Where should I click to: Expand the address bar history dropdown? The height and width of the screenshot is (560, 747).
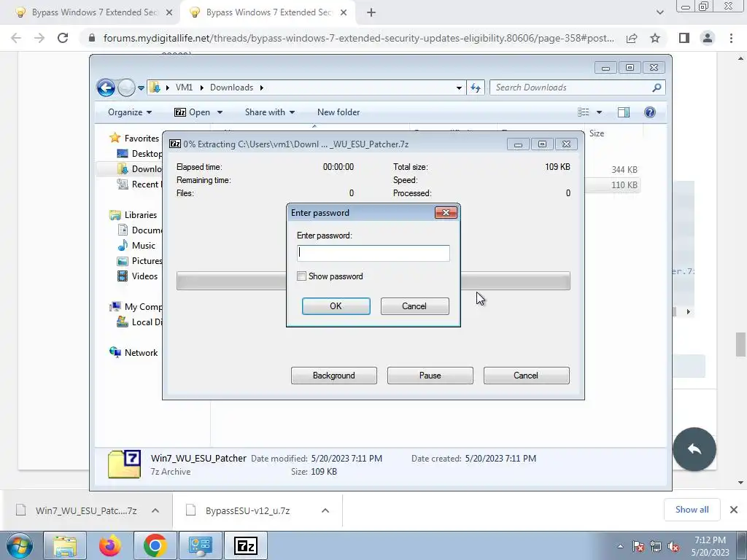459,87
